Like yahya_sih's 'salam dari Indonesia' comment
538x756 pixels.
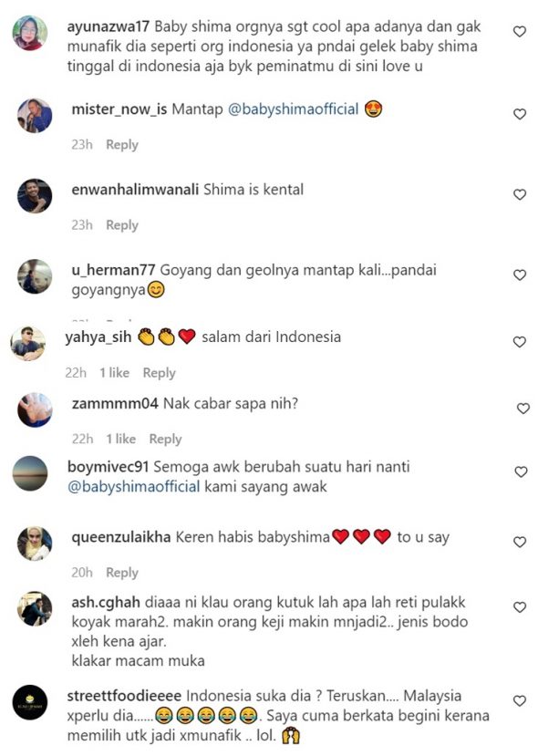click(519, 342)
